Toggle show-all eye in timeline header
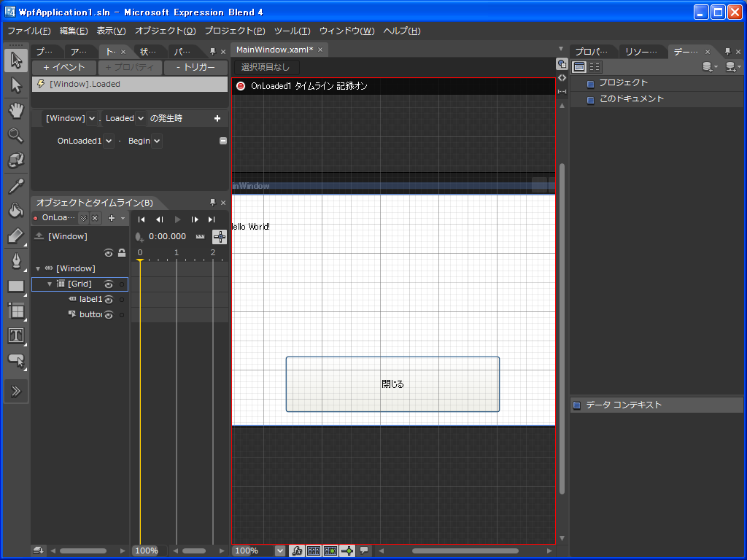The height and width of the screenshot is (560, 747). click(109, 253)
